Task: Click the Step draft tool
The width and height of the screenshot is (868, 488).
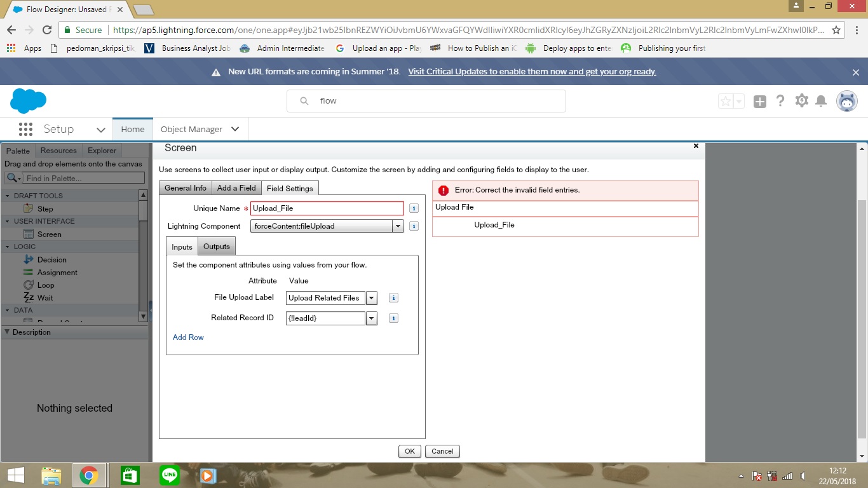Action: pyautogui.click(x=45, y=209)
